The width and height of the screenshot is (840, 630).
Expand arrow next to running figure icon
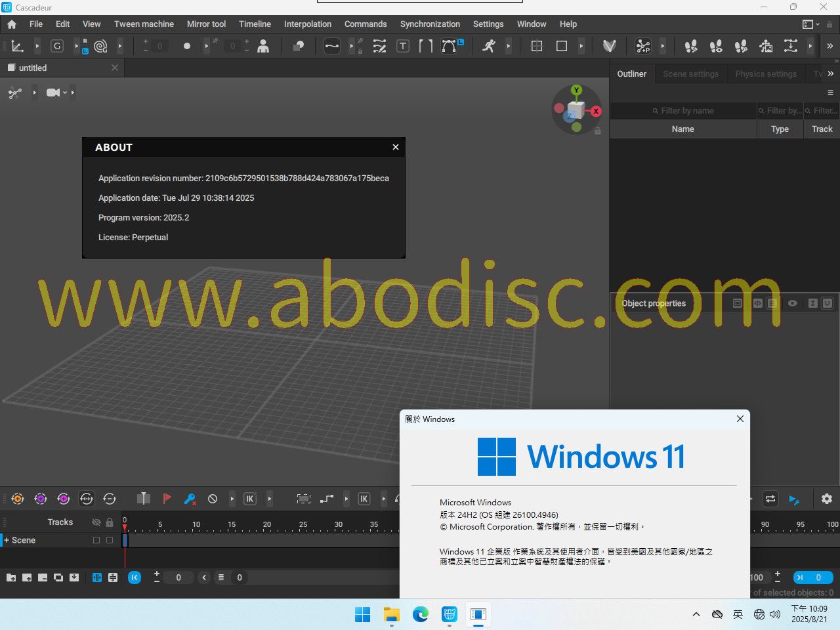pos(508,46)
